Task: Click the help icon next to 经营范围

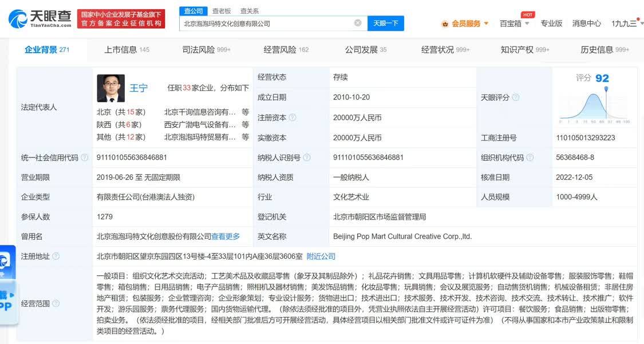Action: tap(56, 303)
